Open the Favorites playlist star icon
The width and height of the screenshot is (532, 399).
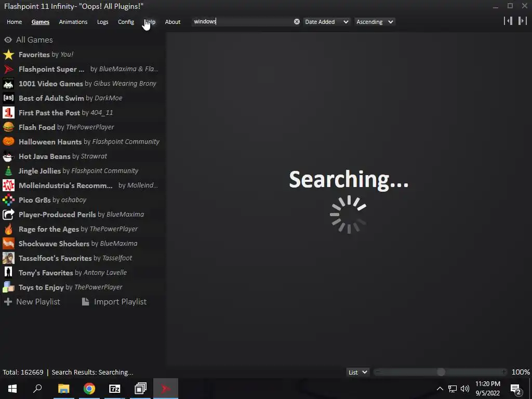(8, 55)
